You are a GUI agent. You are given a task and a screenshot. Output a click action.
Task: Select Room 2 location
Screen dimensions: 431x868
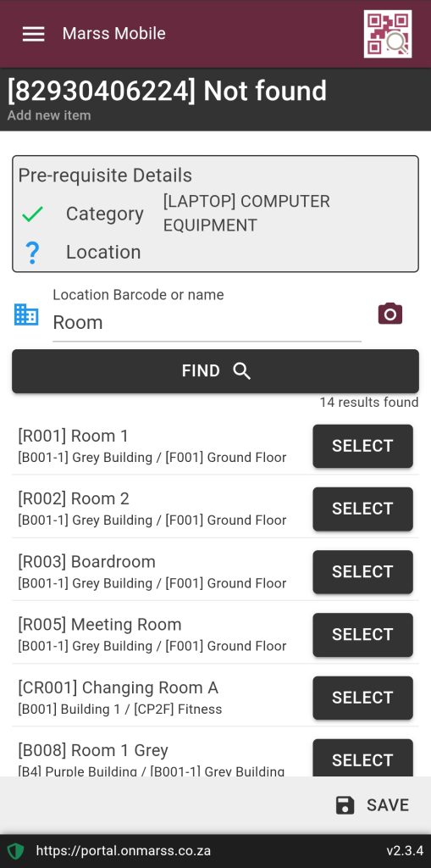362,509
